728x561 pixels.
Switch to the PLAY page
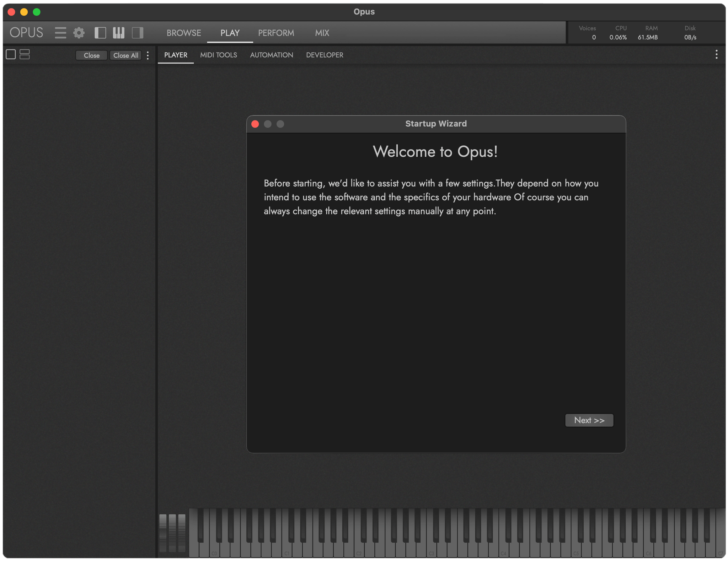[230, 33]
